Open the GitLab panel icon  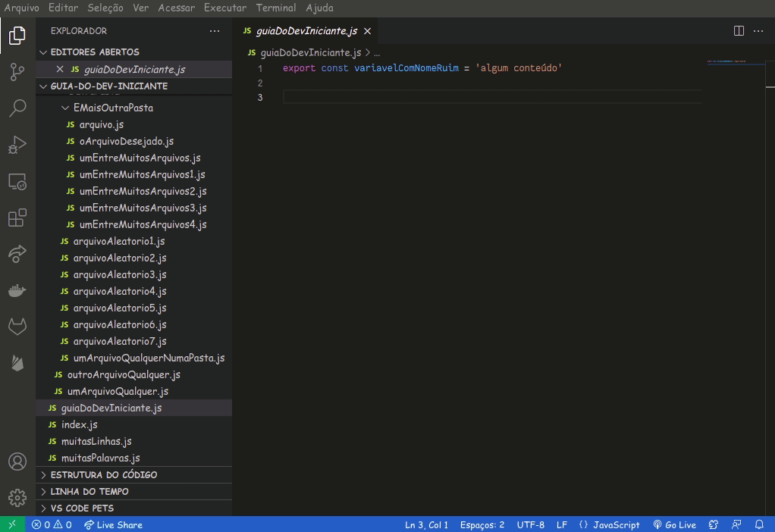tap(17, 327)
